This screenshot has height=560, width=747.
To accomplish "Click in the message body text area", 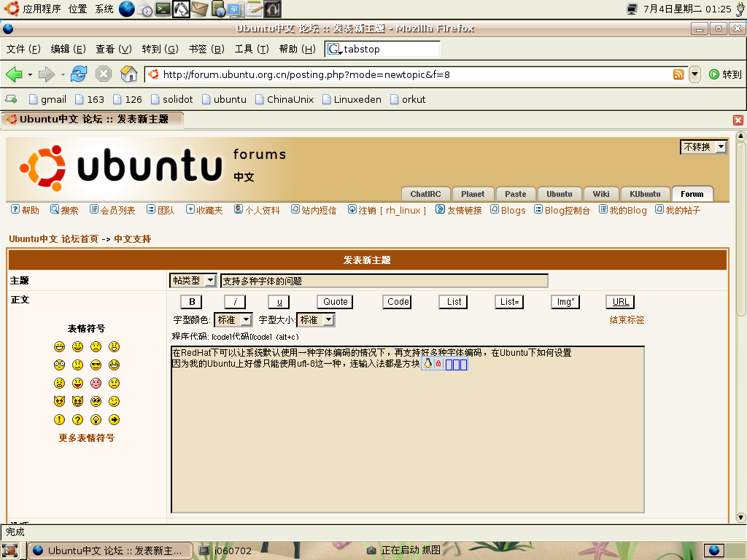I will pyautogui.click(x=408, y=429).
